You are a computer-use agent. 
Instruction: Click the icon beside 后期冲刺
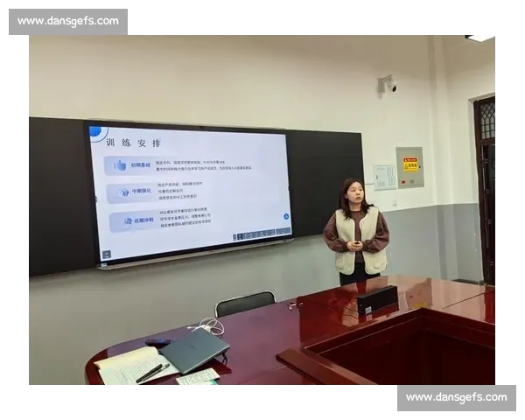tap(129, 221)
